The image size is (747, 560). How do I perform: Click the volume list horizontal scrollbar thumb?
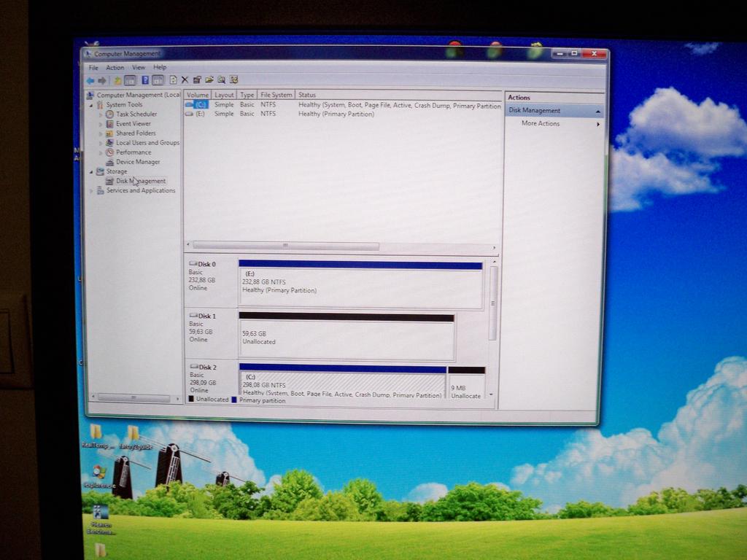tap(286, 246)
